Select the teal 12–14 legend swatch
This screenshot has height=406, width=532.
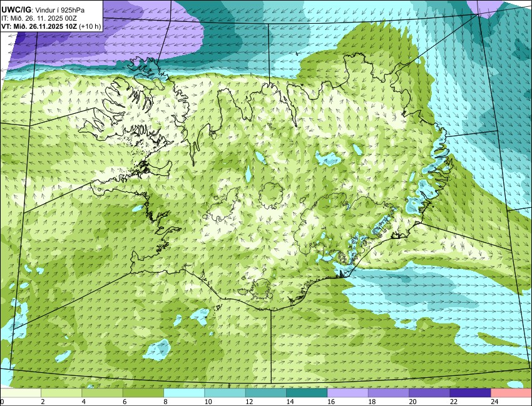click(x=266, y=393)
